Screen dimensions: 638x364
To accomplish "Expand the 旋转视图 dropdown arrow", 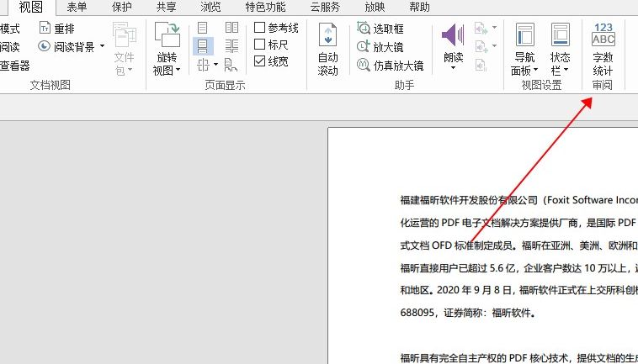I will [x=178, y=70].
